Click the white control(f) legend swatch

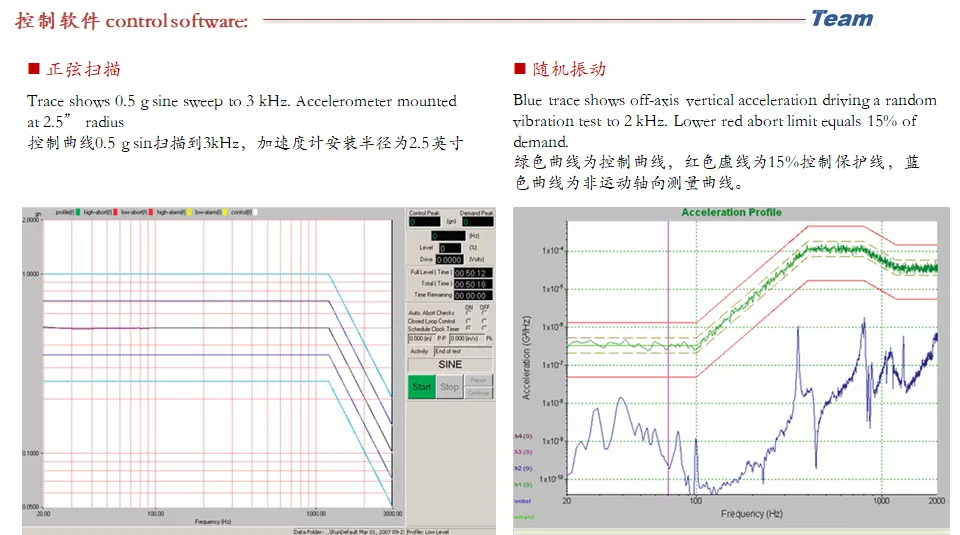[255, 213]
